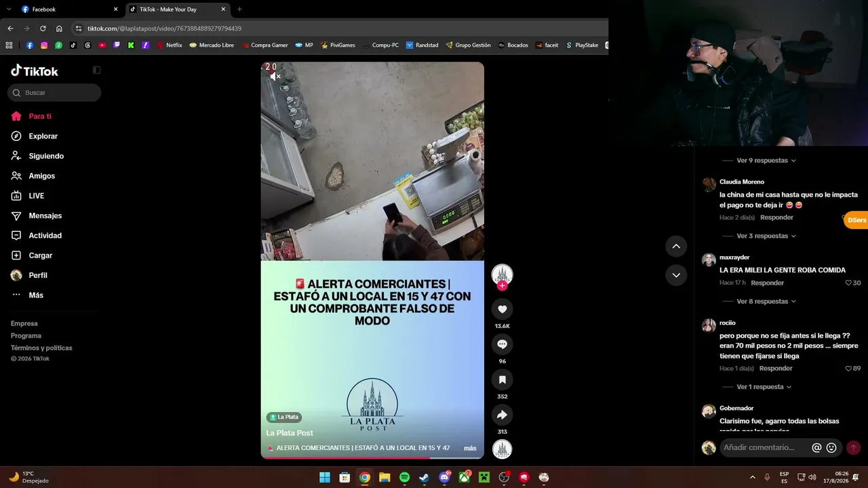
Task: Seek on the video progress bar
Action: tap(372, 457)
